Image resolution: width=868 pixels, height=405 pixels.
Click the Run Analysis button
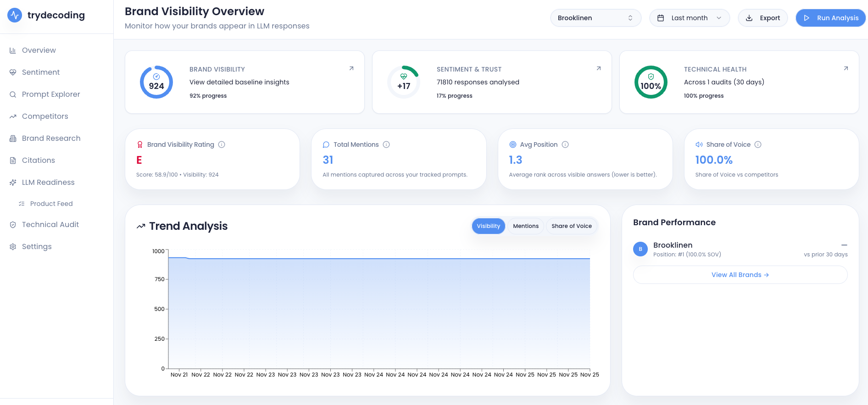pos(830,18)
